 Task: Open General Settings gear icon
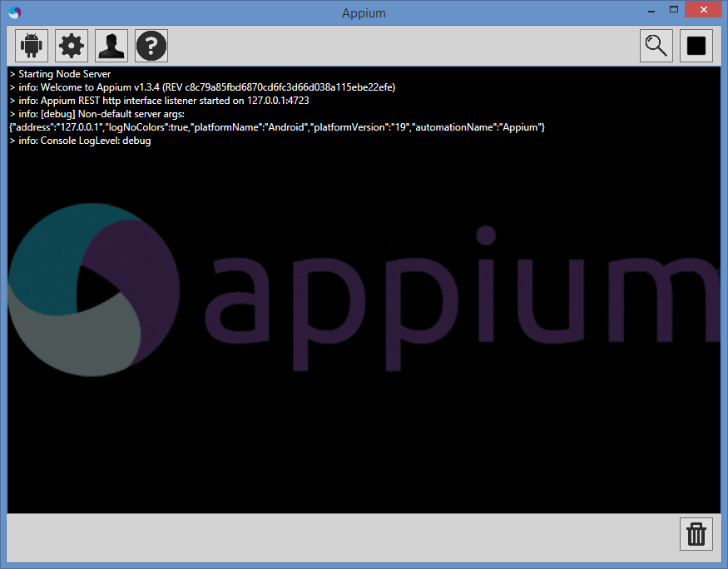72,46
